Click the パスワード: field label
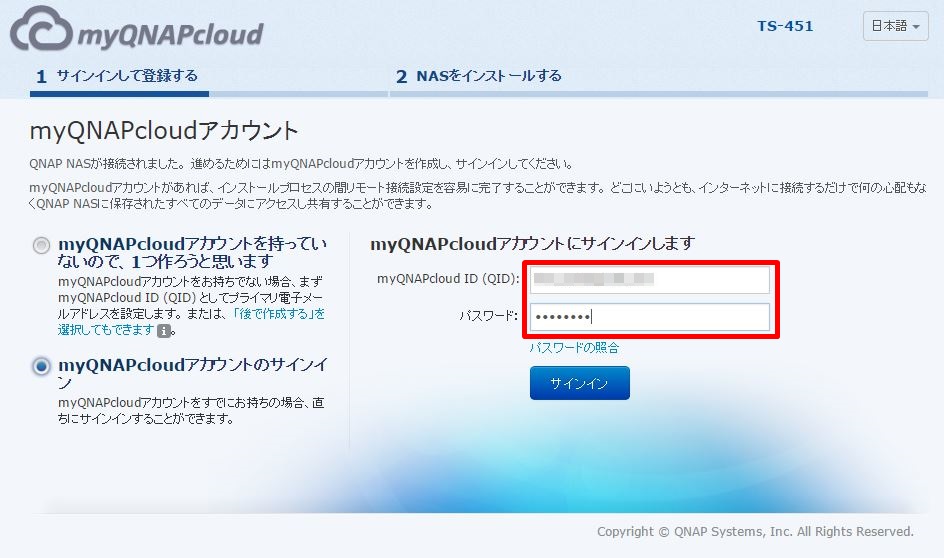 coord(488,315)
